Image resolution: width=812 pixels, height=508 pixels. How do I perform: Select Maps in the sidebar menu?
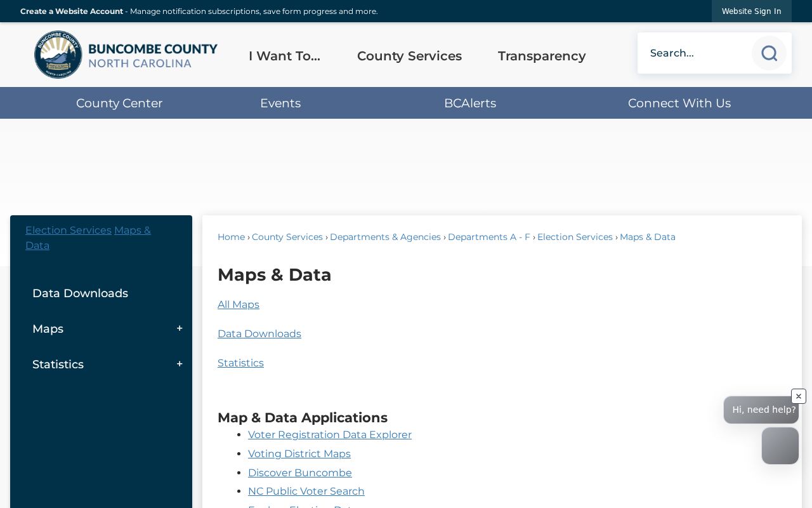click(x=48, y=329)
